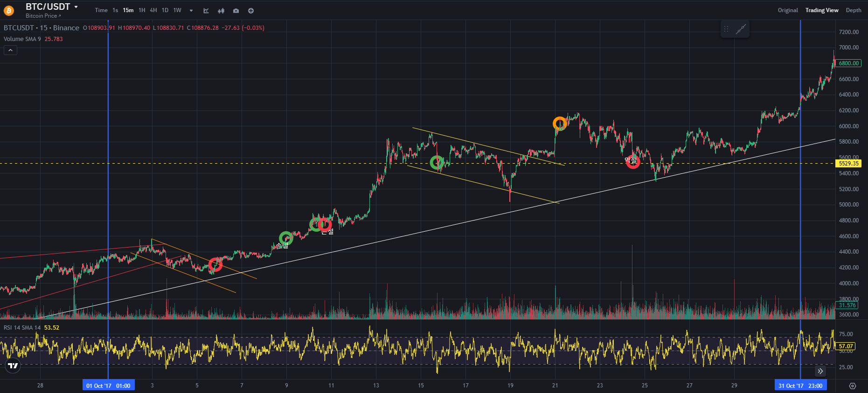This screenshot has width=868, height=393.
Task: Switch to the 1W interval
Action: coord(177,10)
